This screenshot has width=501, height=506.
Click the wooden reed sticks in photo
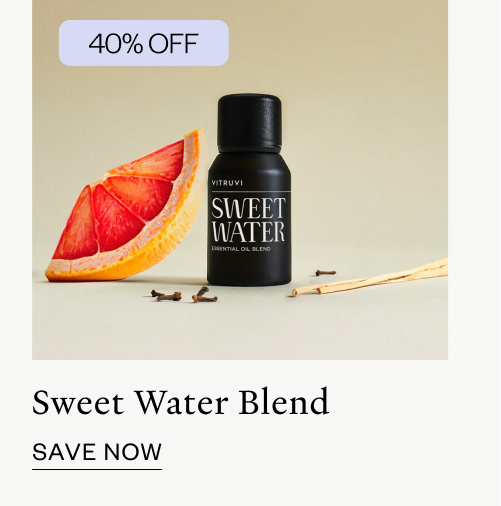click(370, 278)
